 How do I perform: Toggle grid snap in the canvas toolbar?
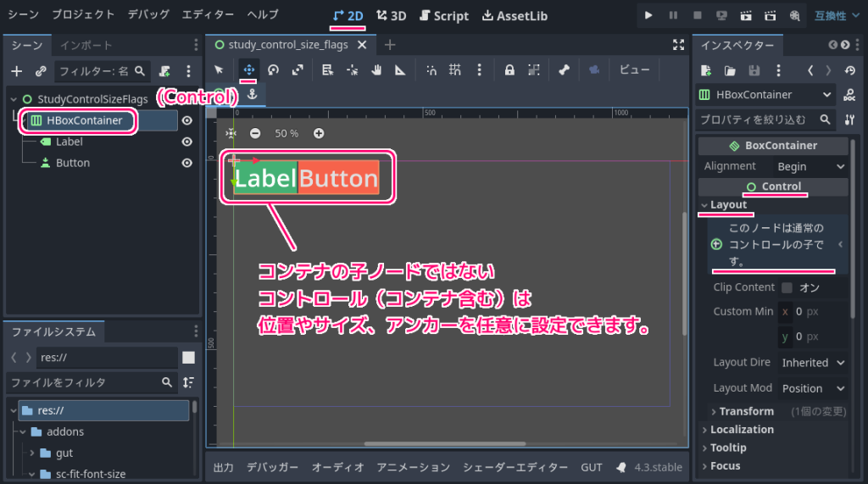tap(455, 70)
